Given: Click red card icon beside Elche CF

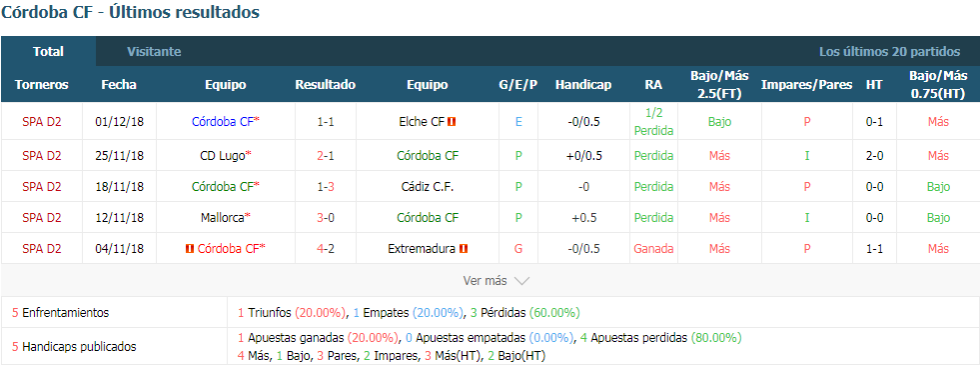Looking at the screenshot, I should point(452,122).
